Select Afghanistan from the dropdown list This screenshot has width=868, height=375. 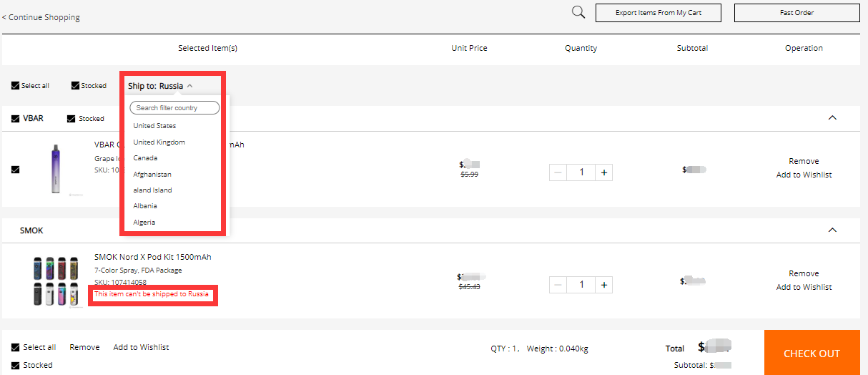[152, 175]
